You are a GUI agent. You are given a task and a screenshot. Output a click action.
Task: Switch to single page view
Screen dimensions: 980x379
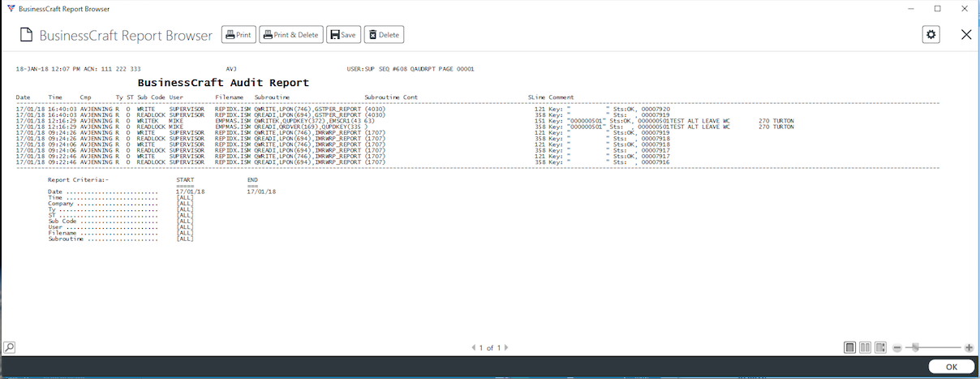[850, 347]
